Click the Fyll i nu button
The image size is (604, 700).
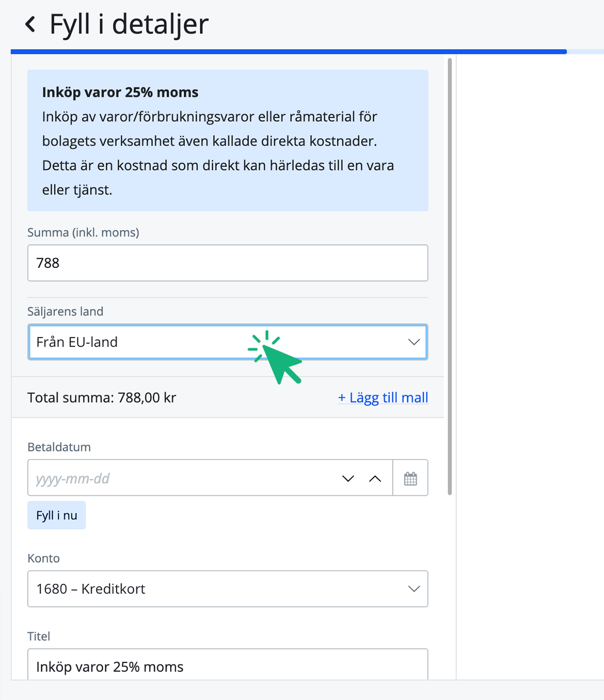click(56, 515)
